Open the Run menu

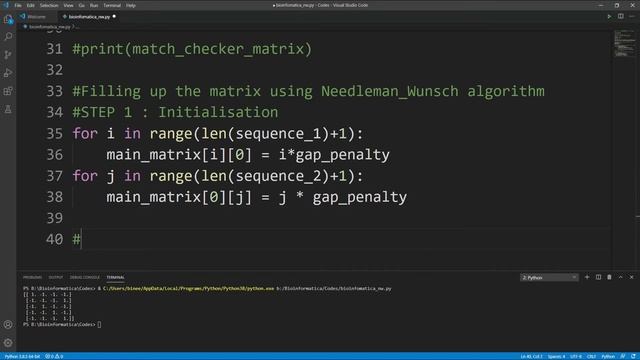pos(94,5)
